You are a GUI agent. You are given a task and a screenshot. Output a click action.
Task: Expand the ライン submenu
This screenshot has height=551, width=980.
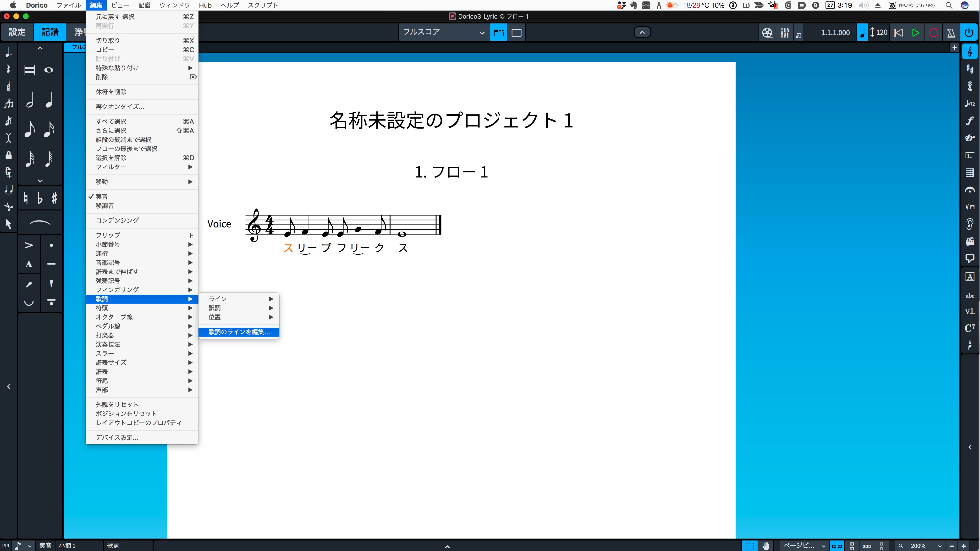239,299
